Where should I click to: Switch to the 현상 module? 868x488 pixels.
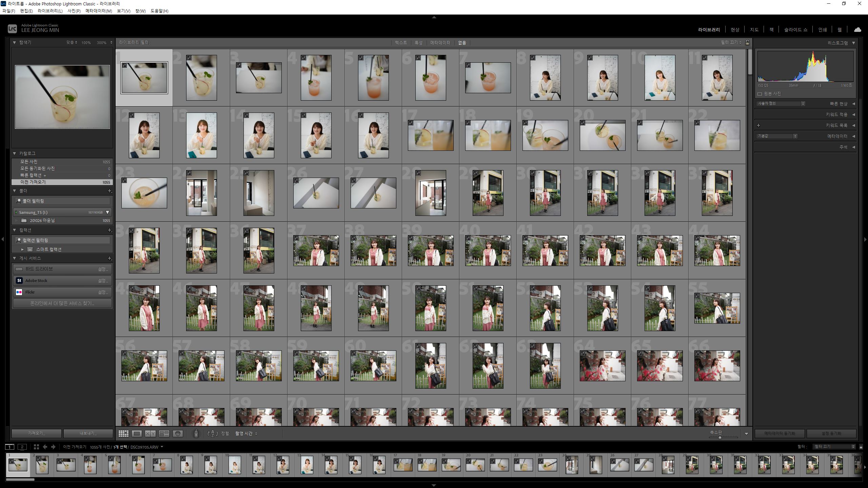click(735, 30)
